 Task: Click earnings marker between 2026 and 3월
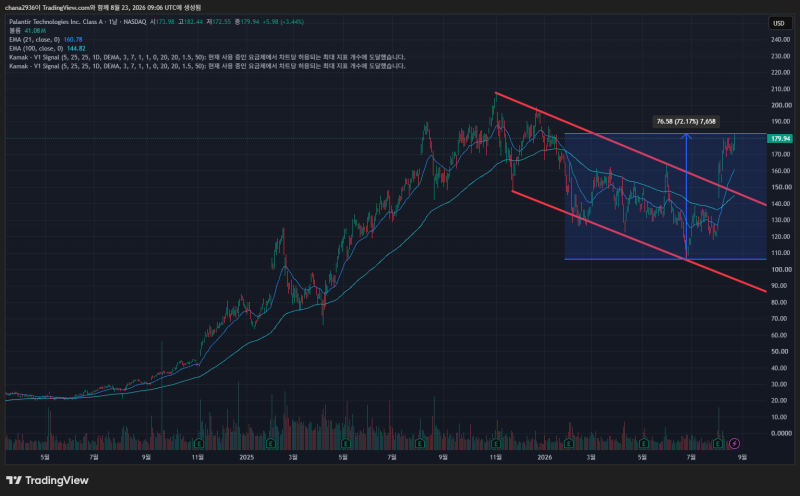[568, 443]
